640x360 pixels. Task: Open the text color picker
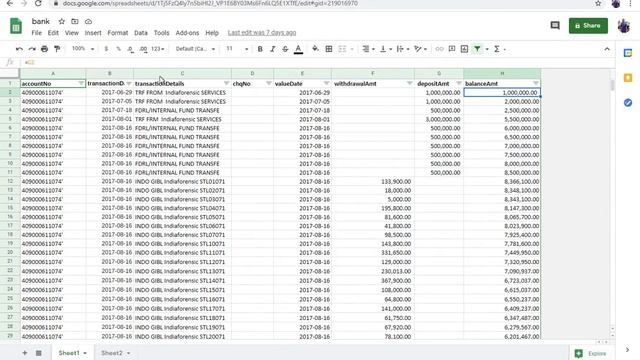[x=298, y=49]
